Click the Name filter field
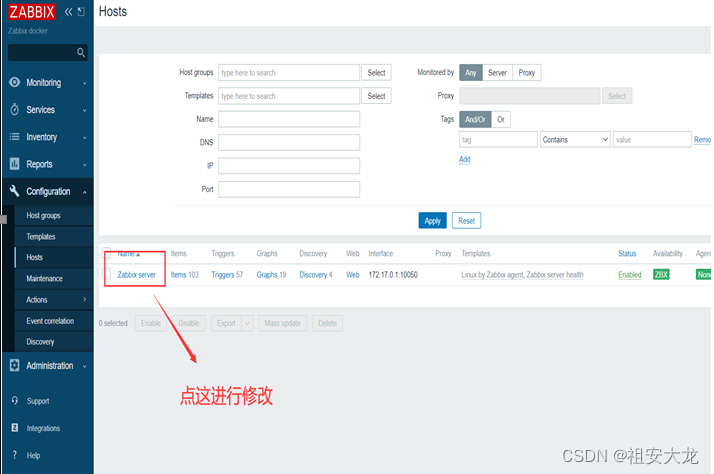Screen dimensions: 714x474 289,119
